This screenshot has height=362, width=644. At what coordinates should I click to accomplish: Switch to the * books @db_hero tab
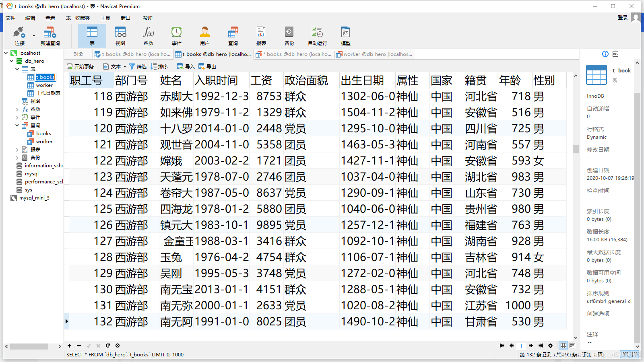[294, 54]
